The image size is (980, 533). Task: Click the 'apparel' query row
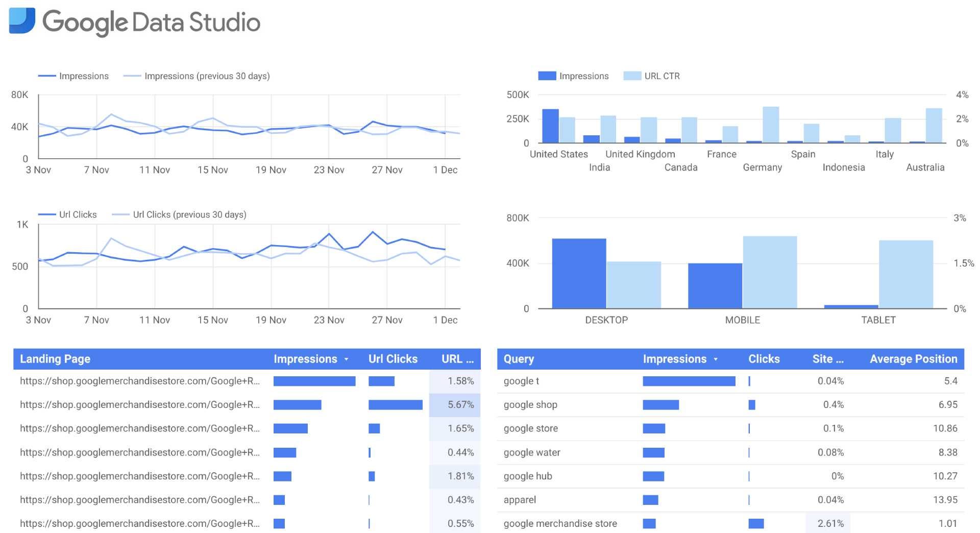pyautogui.click(x=730, y=500)
